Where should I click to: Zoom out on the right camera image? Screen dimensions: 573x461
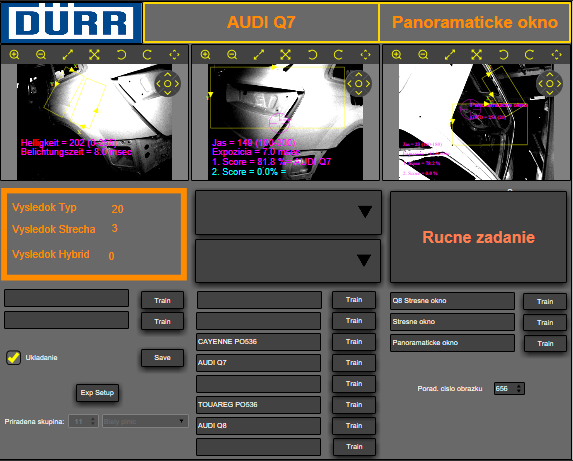pos(423,55)
